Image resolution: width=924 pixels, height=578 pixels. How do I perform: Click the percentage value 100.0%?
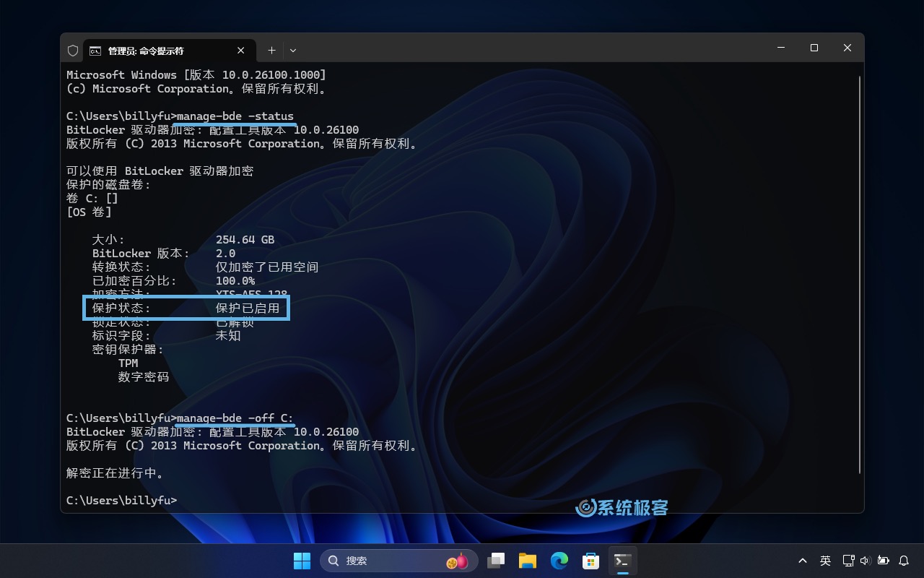click(235, 281)
